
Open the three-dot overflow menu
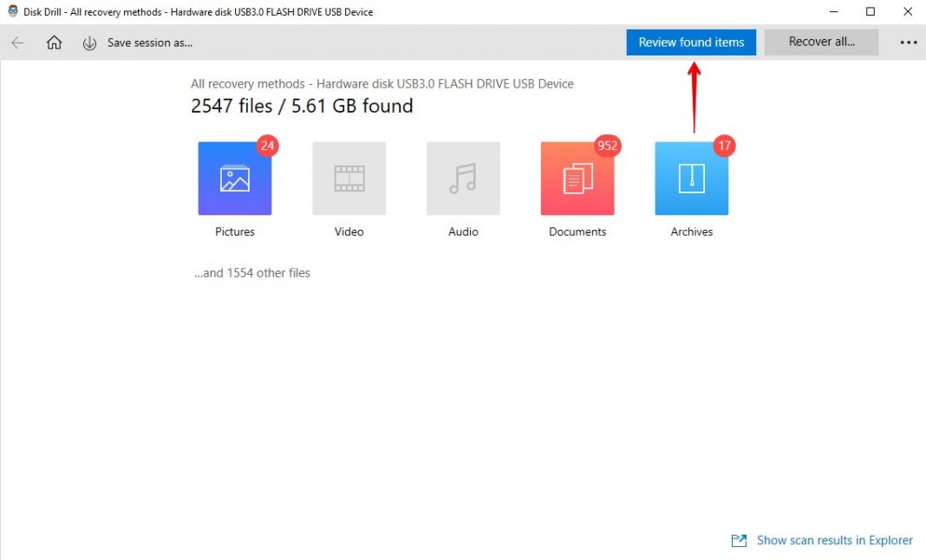pyautogui.click(x=908, y=42)
